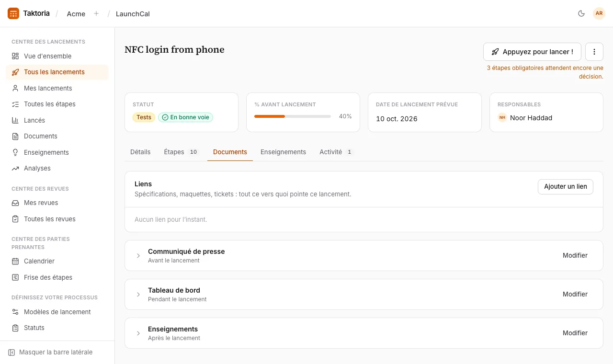Click the Vue d'ensemble grid icon
The width and height of the screenshot is (613, 364).
pyautogui.click(x=15, y=56)
